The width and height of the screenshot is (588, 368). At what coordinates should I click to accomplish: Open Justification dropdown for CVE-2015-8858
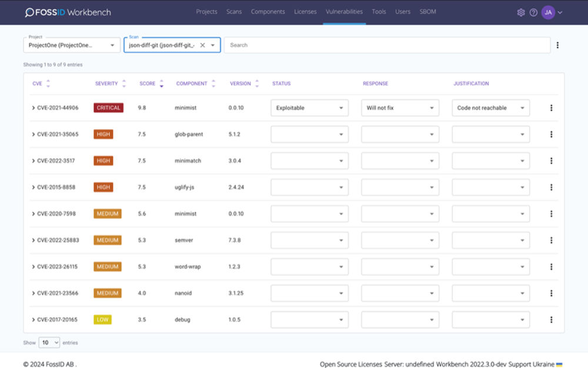(x=490, y=188)
